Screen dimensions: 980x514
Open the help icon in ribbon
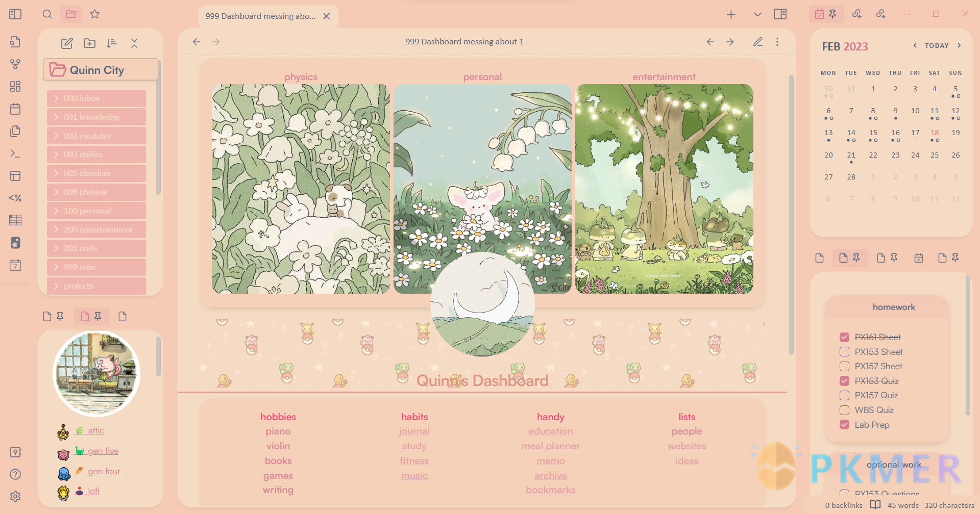(15, 474)
